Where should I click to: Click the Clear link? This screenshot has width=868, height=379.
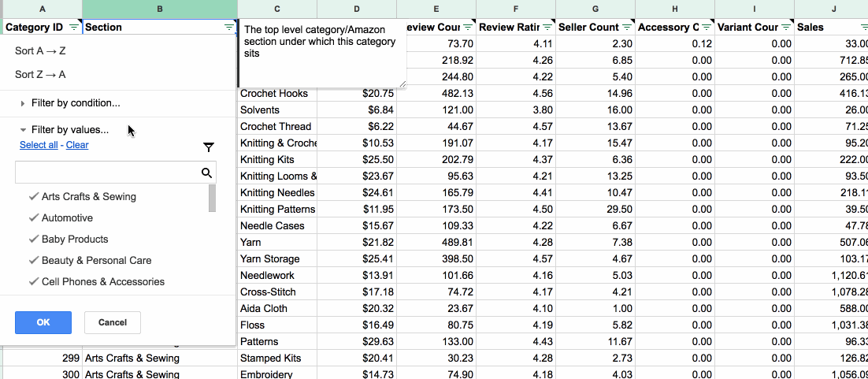[77, 145]
